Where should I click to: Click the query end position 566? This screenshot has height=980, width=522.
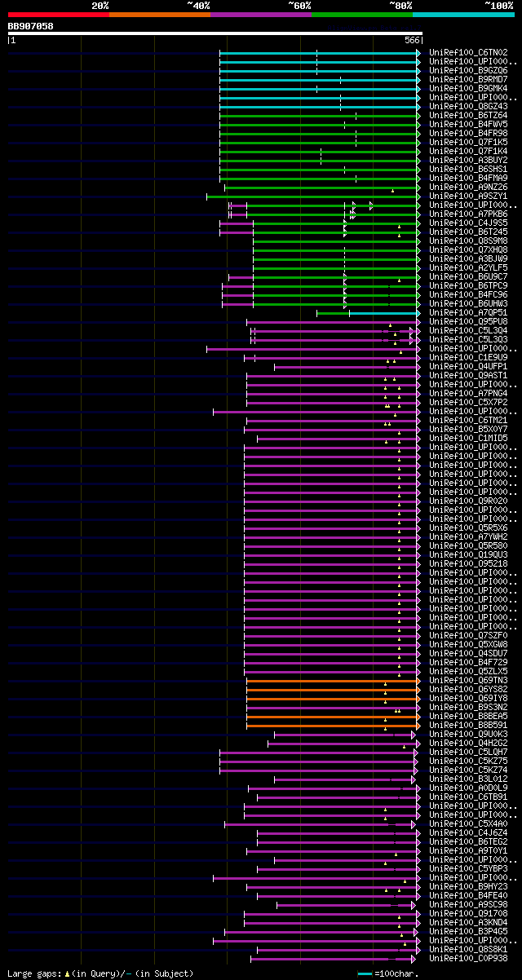(411, 40)
